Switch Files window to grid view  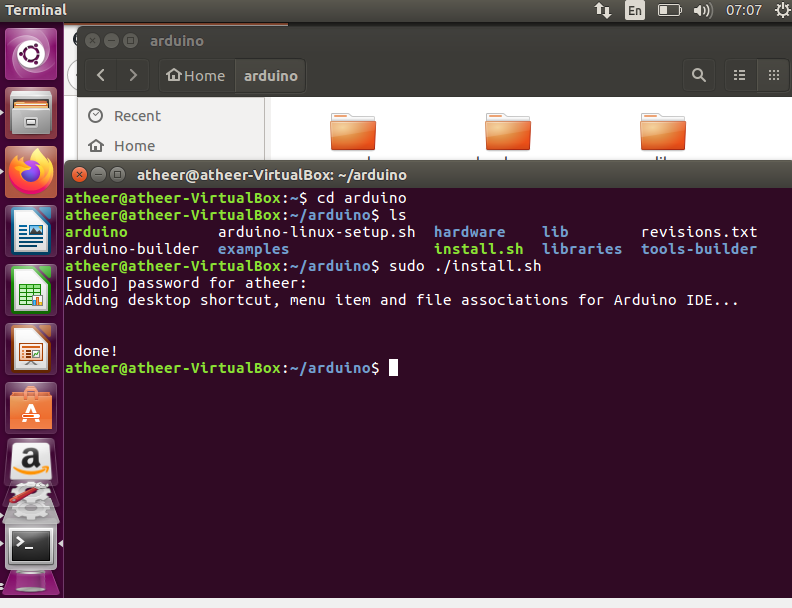[x=773, y=76]
